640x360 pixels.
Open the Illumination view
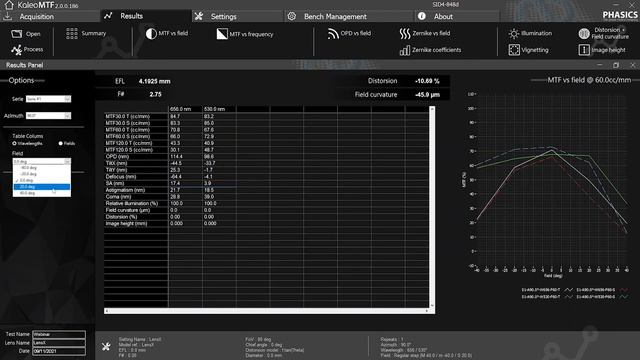tap(530, 33)
